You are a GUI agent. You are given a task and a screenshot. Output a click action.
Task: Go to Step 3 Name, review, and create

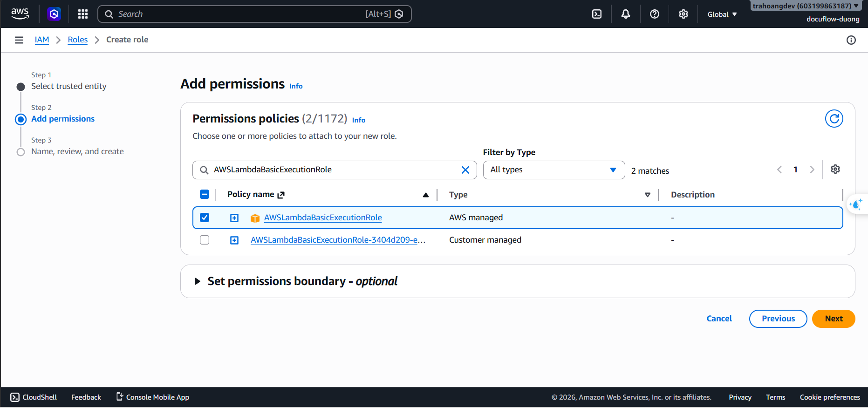tap(77, 151)
